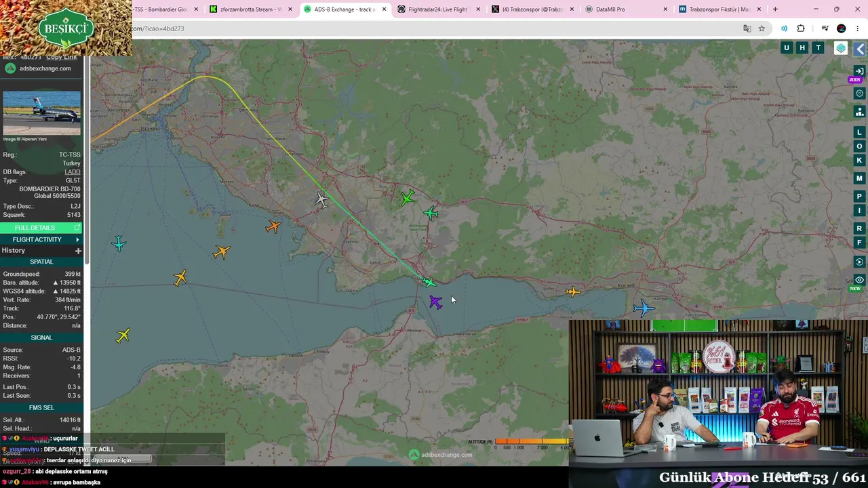Screen dimensions: 868x488
Task: Expand the FLIGHT ACTIVITY section
Action: 41,239
